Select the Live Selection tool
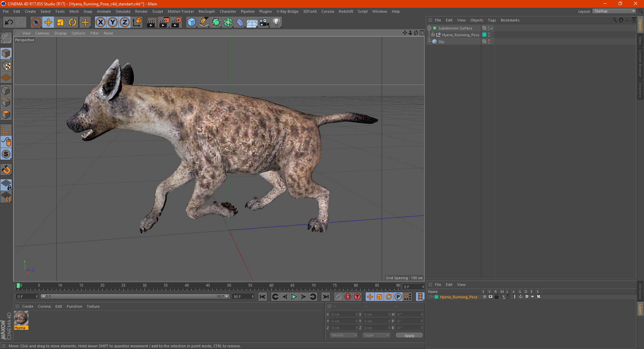Screen dimensions: 644x349 [36, 22]
